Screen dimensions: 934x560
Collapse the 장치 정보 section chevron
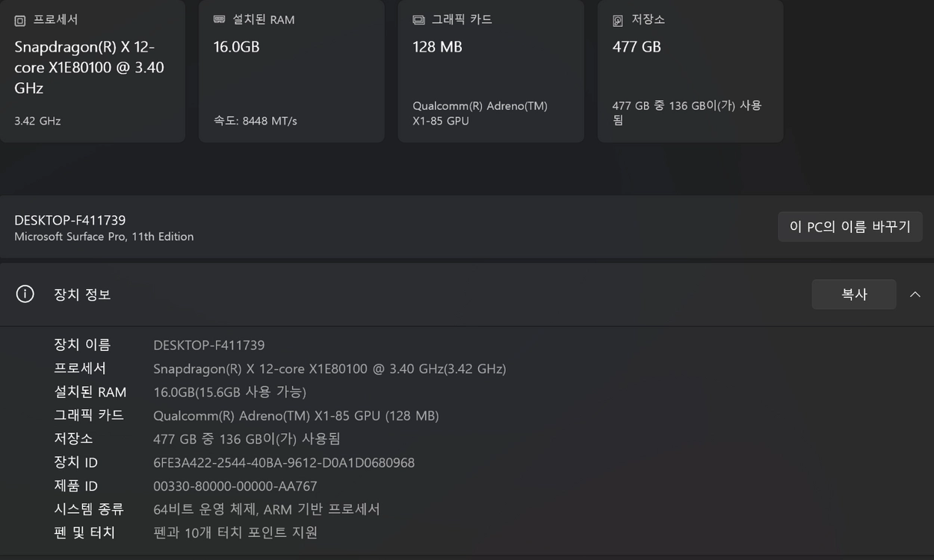[915, 294]
